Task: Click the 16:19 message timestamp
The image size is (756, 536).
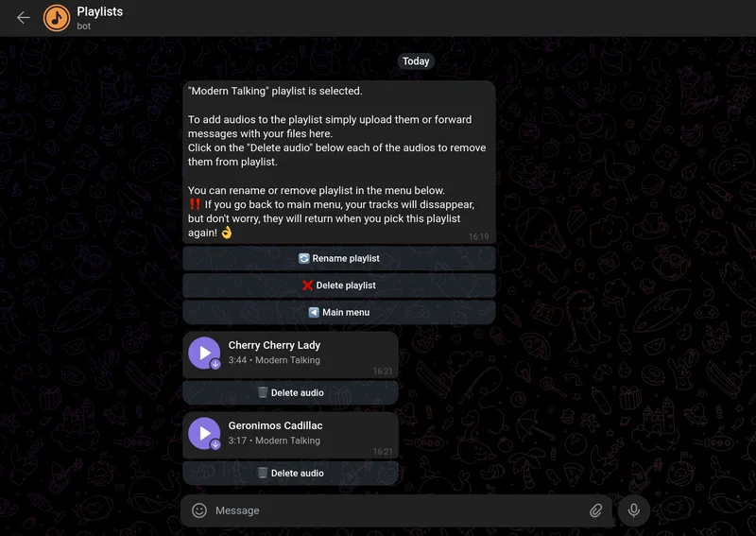Action: coord(478,236)
